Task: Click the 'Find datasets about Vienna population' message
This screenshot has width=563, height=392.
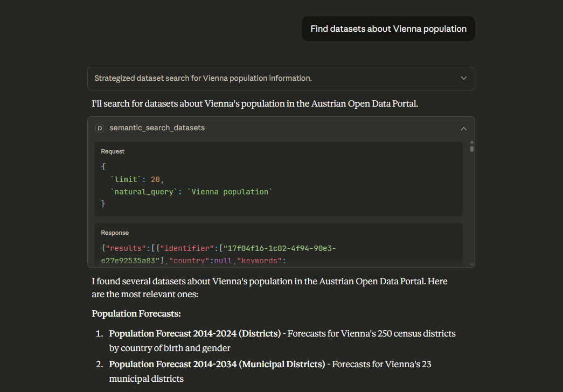Action: [x=388, y=29]
